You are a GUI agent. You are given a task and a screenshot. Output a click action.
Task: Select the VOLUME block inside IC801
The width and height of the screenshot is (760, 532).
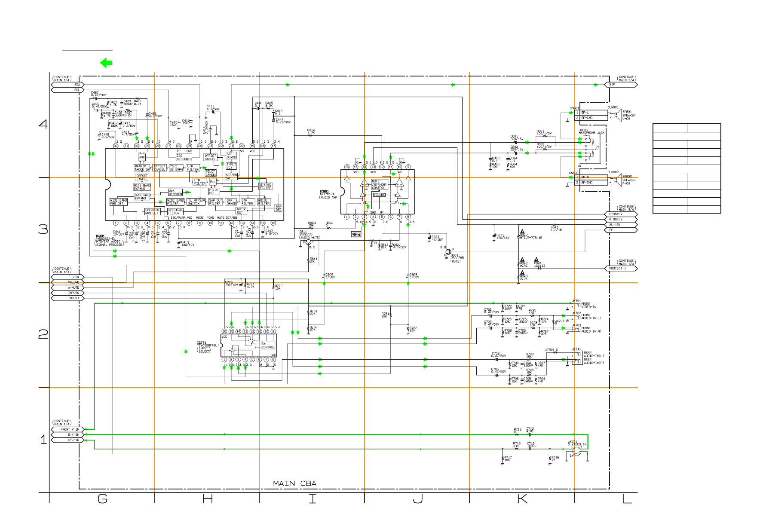379,195
